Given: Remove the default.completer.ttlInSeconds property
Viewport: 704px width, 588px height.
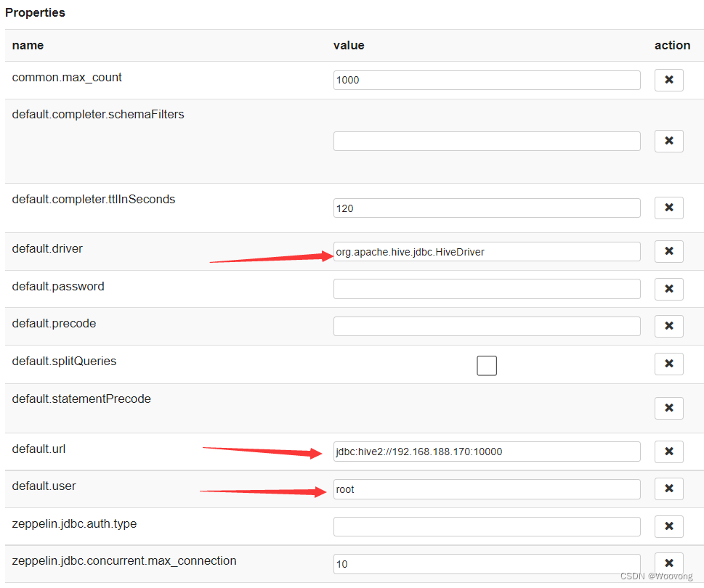Looking at the screenshot, I should click(x=668, y=208).
